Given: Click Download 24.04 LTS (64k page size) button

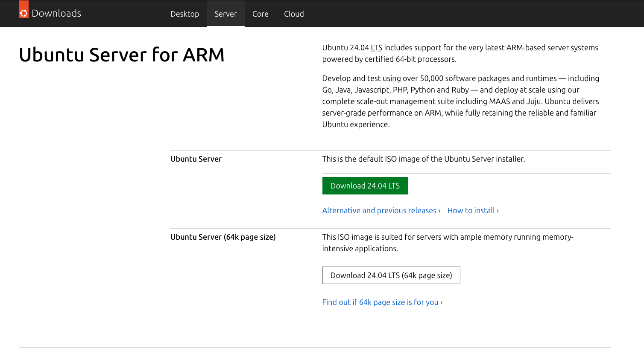Looking at the screenshot, I should (391, 275).
